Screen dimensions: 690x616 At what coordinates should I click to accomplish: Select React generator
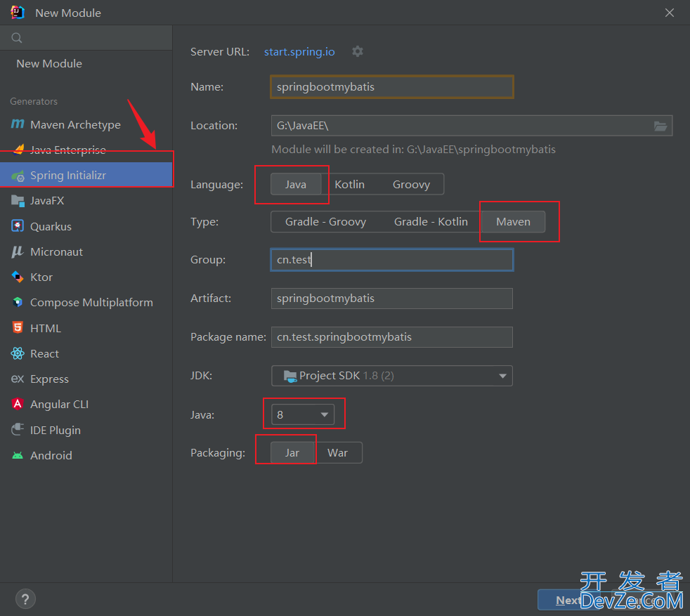(86, 353)
